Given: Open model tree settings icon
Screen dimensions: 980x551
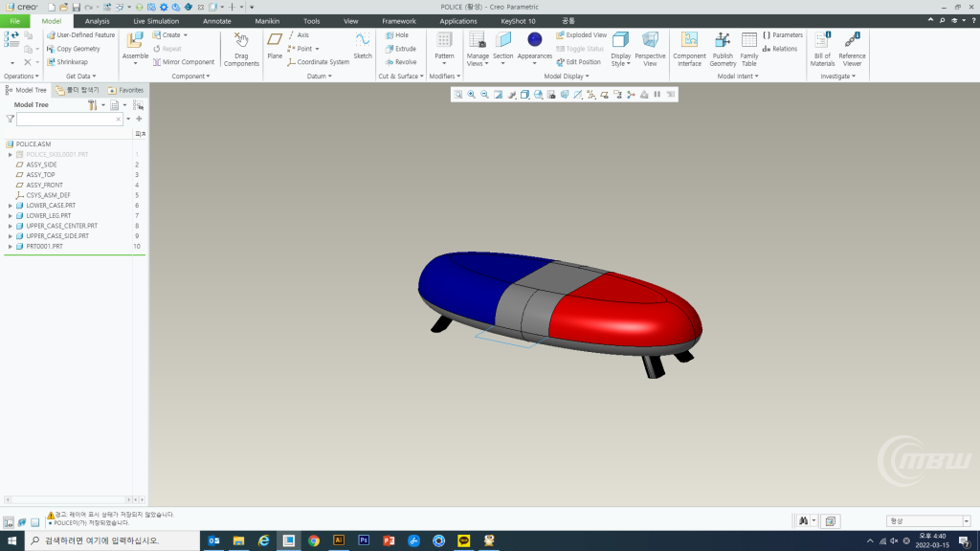Looking at the screenshot, I should pos(93,105).
